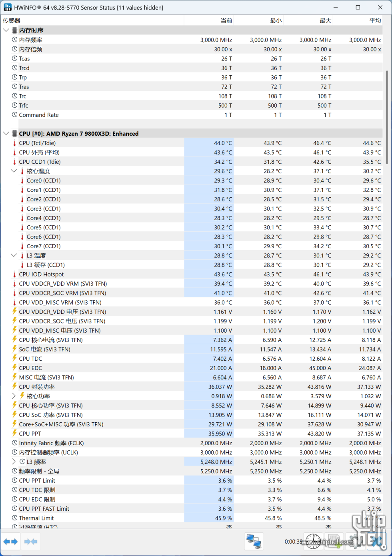Open the network remote monitoring icon

tap(254, 542)
